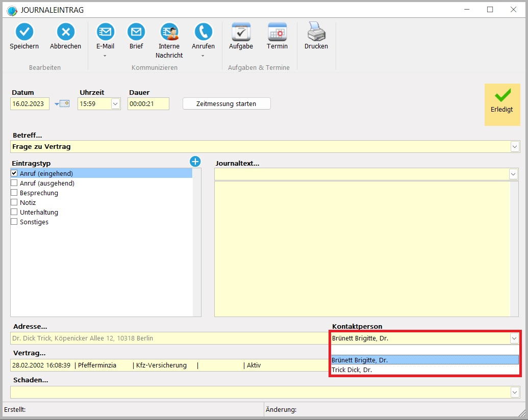Image resolution: width=528 pixels, height=420 pixels.
Task: Click the Termin calendar icon
Action: tap(277, 32)
